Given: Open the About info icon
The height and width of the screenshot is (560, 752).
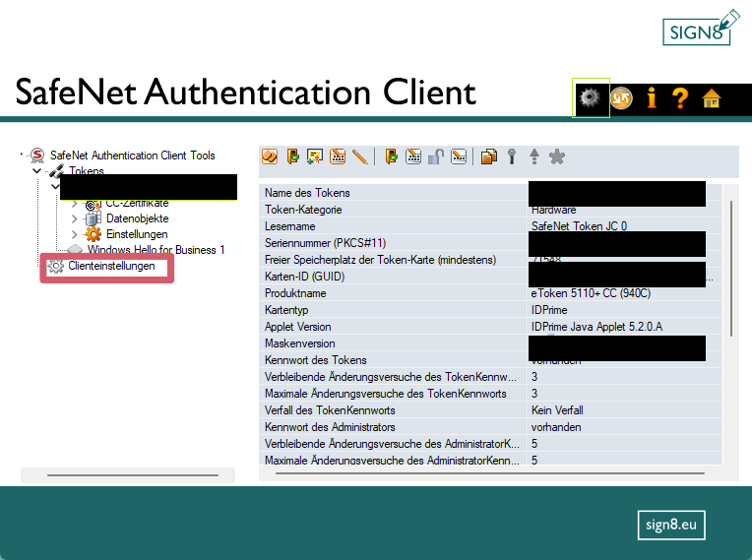Looking at the screenshot, I should coord(652,97).
